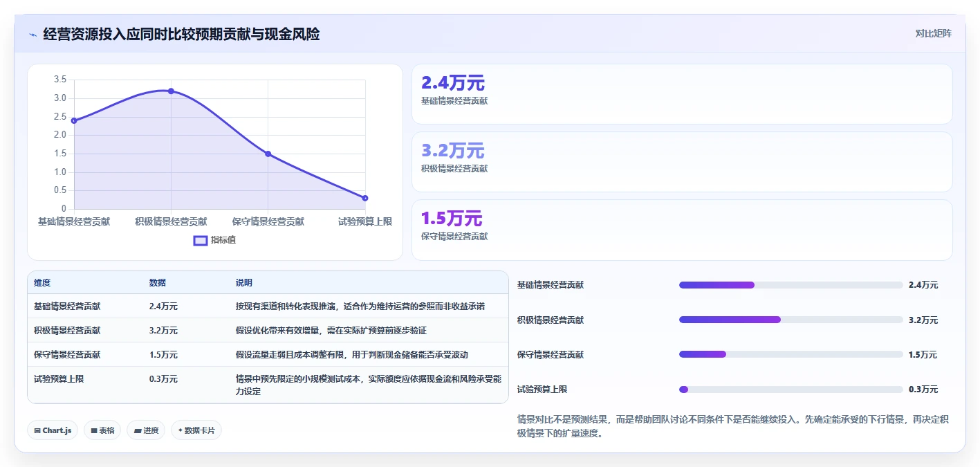
Task: Click the Chart.js tag chip
Action: coord(53,430)
